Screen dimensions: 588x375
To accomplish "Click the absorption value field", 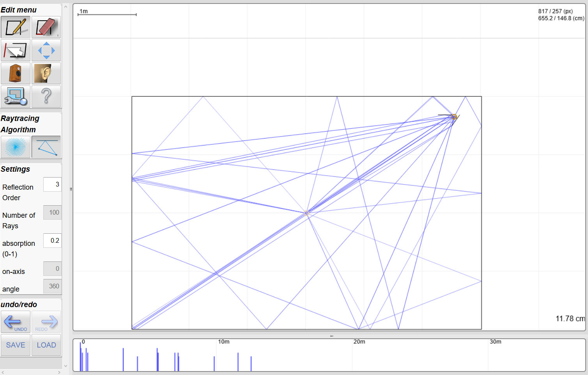I will [52, 241].
